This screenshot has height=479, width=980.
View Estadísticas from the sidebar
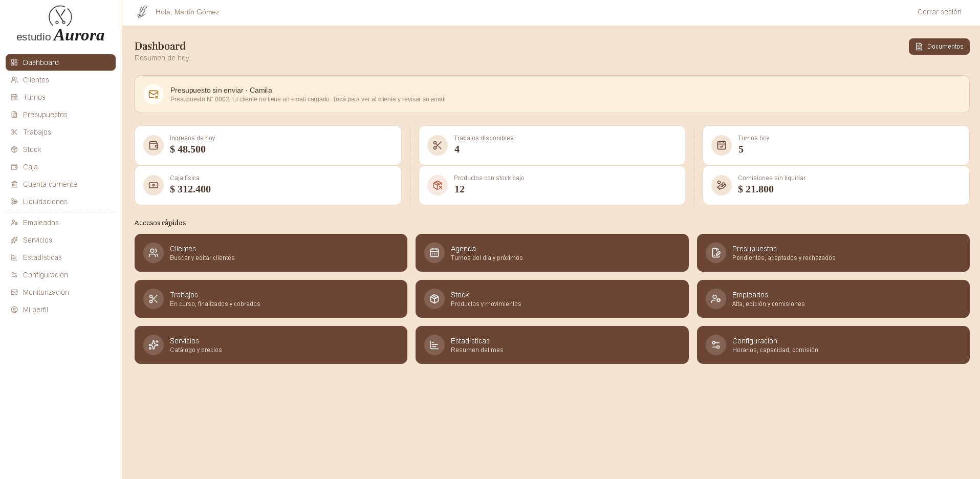point(60,257)
